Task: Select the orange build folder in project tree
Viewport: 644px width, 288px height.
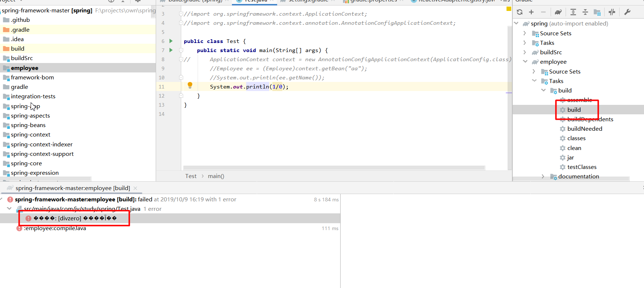Action: tap(18, 48)
